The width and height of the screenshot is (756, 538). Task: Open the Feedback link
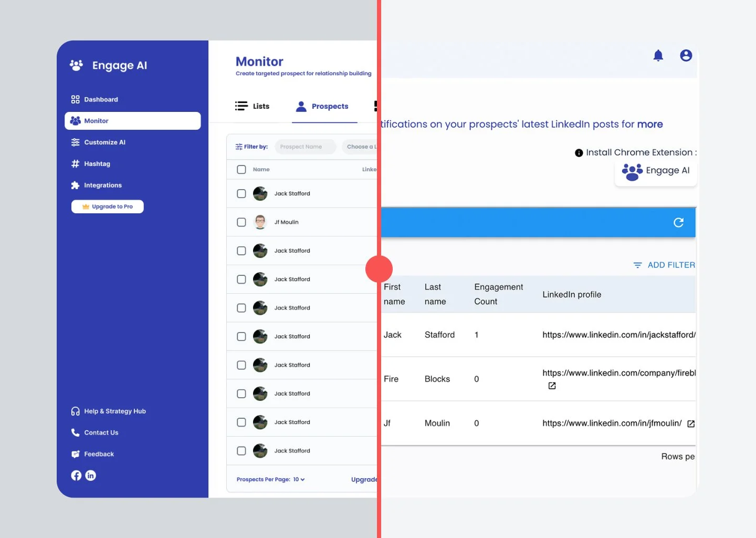click(92, 454)
